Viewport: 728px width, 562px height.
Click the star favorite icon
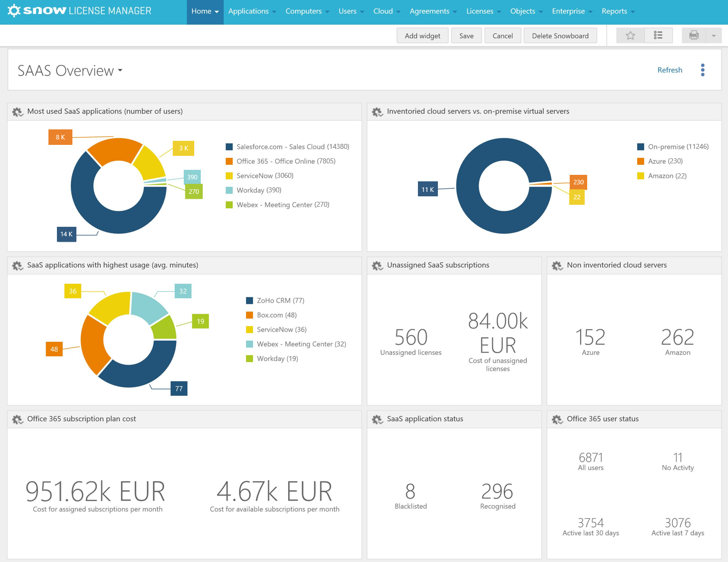coord(630,35)
